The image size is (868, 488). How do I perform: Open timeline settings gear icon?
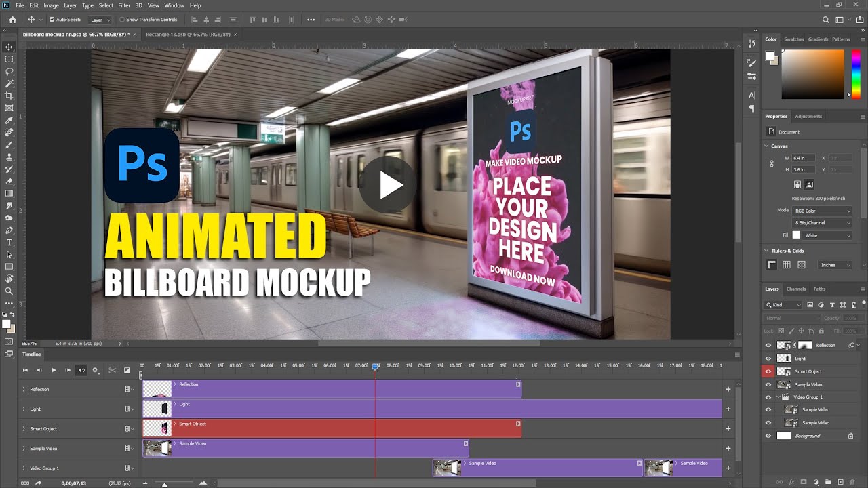95,370
